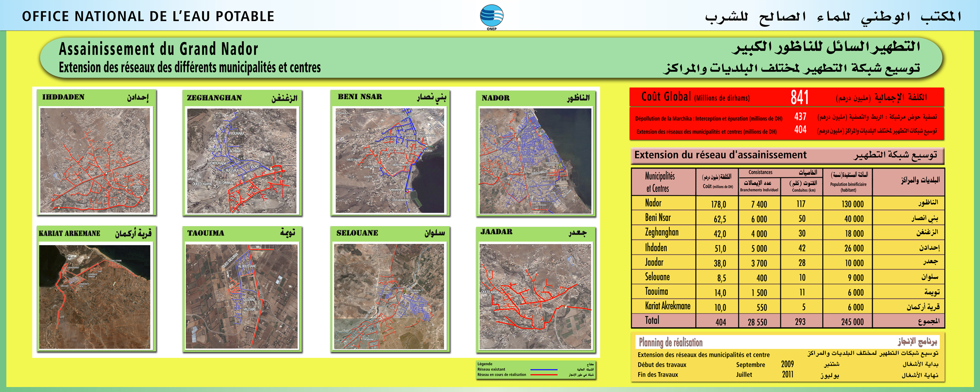View the Taouima map image
The image size is (980, 392).
click(x=242, y=296)
